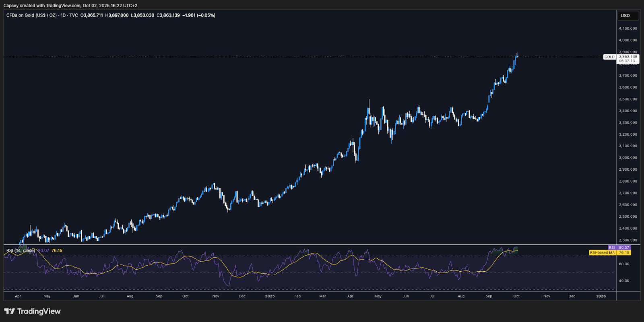Viewport: 644px width, 322px height.
Task: Click the 'RSI (14, close)' indicator legend
Action: click(x=21, y=250)
